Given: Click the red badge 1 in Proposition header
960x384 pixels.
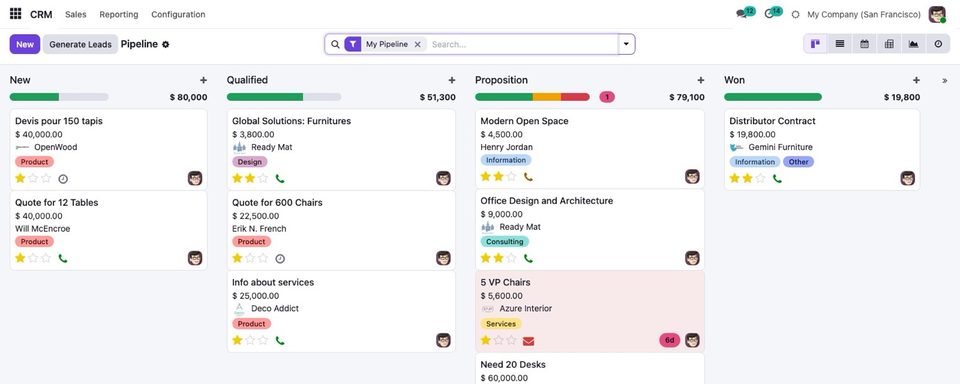Looking at the screenshot, I should (x=607, y=97).
